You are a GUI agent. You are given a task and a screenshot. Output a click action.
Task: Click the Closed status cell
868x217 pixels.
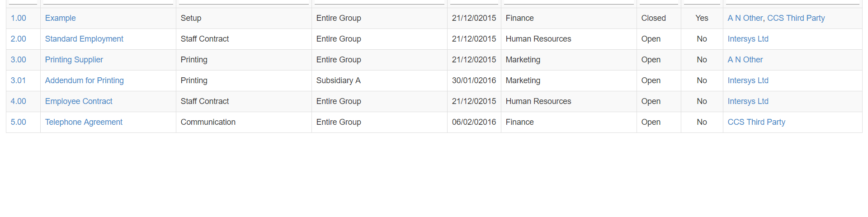[653, 18]
